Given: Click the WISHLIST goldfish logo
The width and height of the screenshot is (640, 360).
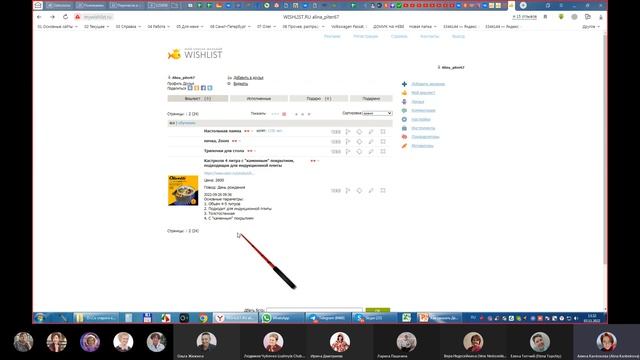Looking at the screenshot, I should pyautogui.click(x=195, y=54).
